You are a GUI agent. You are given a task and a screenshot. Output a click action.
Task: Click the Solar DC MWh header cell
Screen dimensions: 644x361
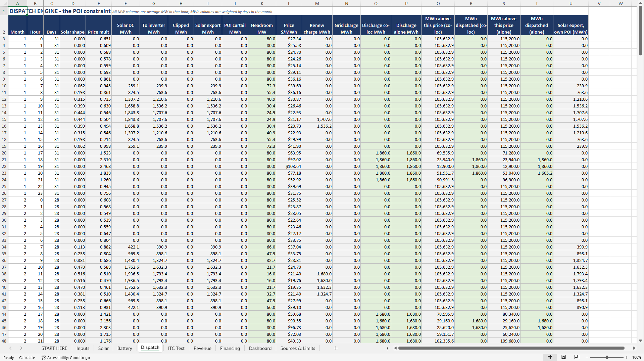click(126, 25)
